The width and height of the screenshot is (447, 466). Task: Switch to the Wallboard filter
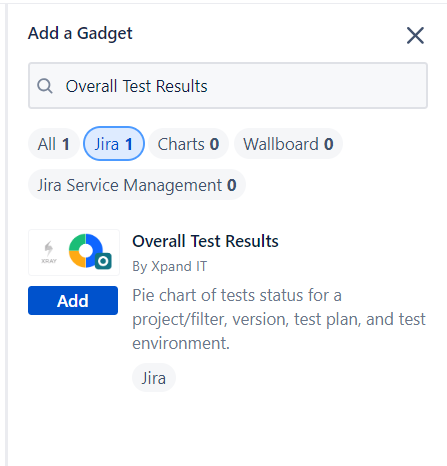[288, 144]
